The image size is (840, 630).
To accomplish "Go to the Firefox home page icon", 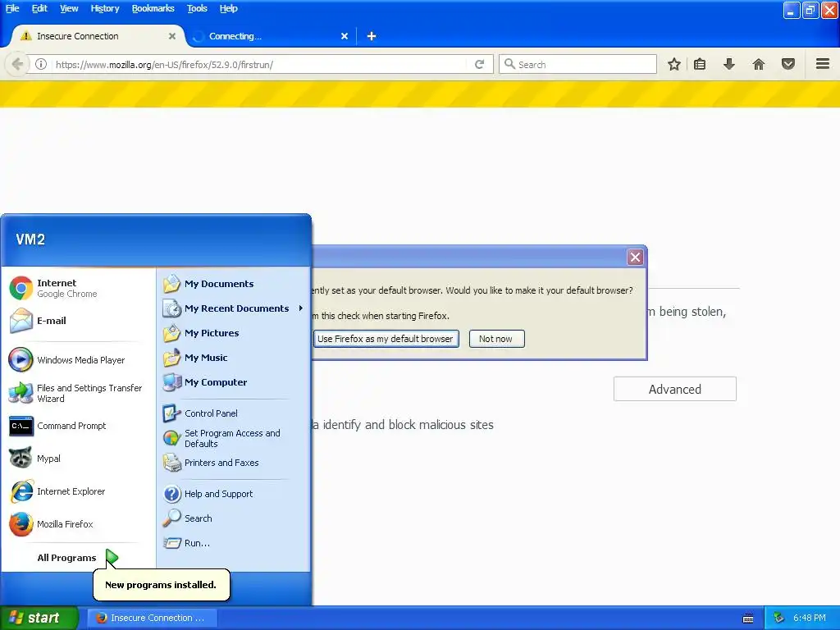I will [759, 65].
